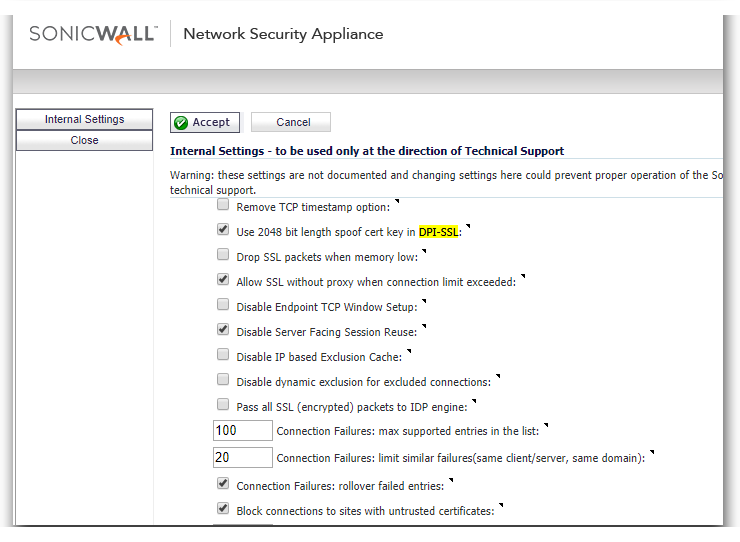The width and height of the screenshot is (740, 542).
Task: Click tooltip marker after Block connections to untrusted sites
Action: click(501, 505)
